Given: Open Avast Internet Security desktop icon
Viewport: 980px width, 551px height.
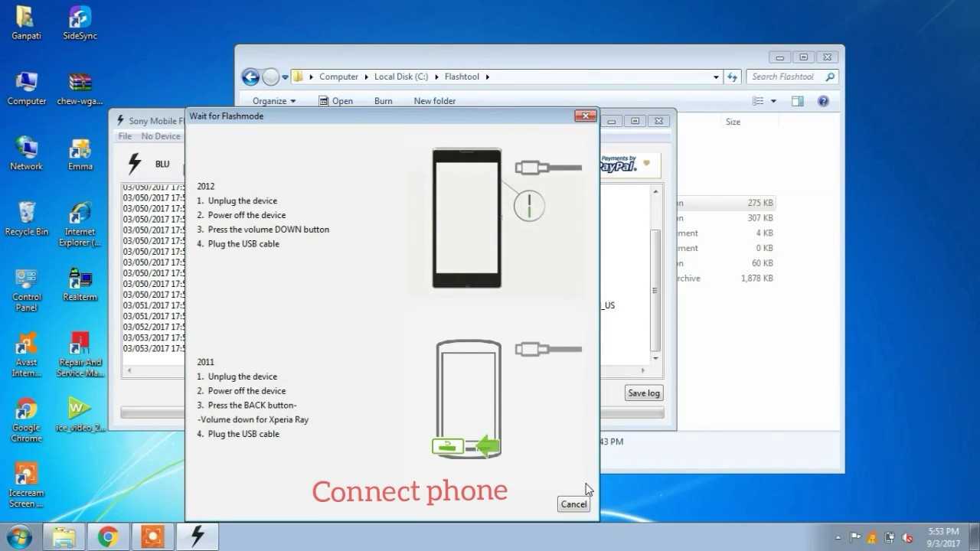Looking at the screenshot, I should pyautogui.click(x=26, y=355).
